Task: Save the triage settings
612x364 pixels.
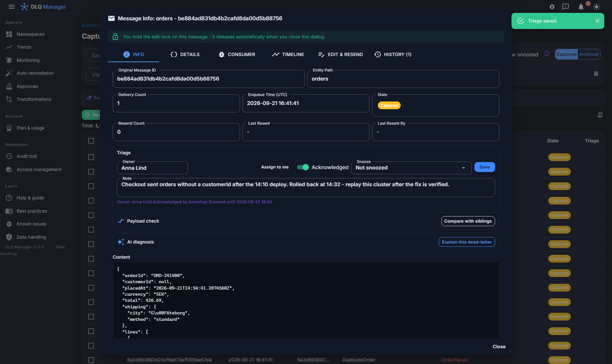Action: click(x=484, y=167)
